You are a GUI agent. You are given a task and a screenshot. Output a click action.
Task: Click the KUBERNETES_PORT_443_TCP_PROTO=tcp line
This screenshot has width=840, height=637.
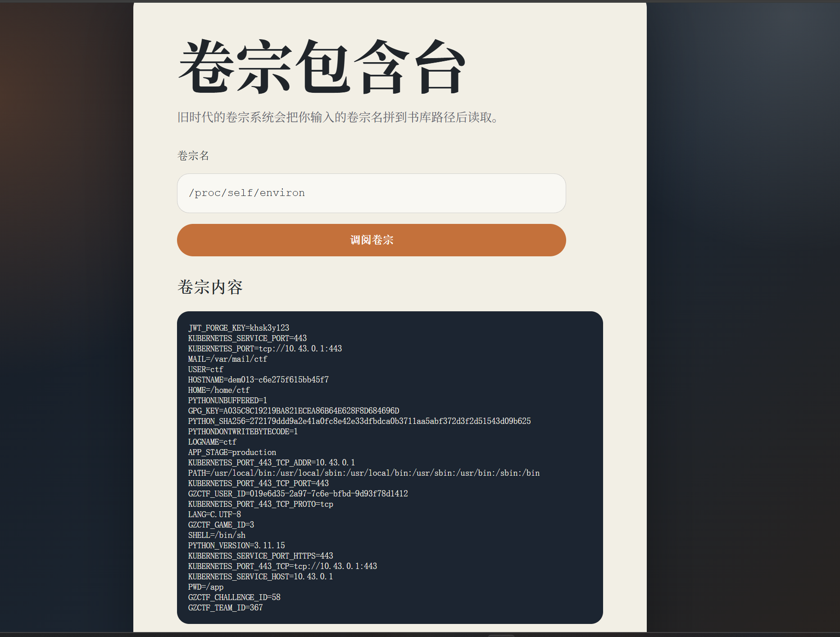click(261, 504)
